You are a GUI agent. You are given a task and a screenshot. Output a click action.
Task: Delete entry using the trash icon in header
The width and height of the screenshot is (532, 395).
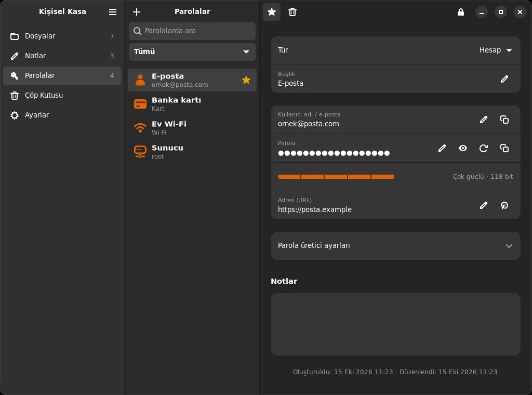pos(292,12)
